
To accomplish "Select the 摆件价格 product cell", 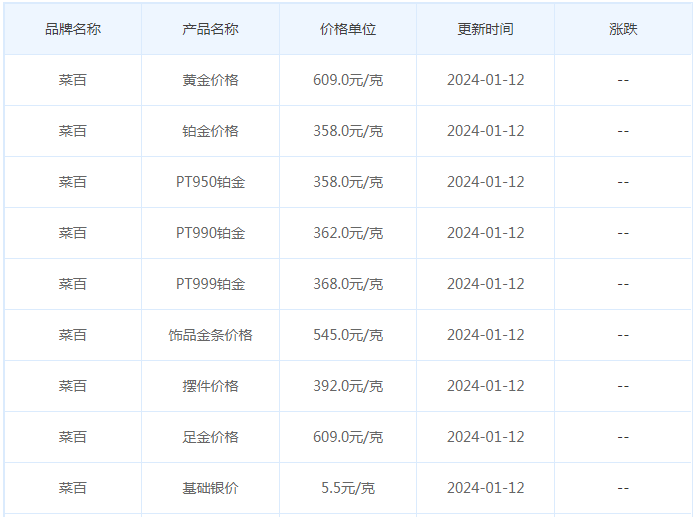I will 210,387.
